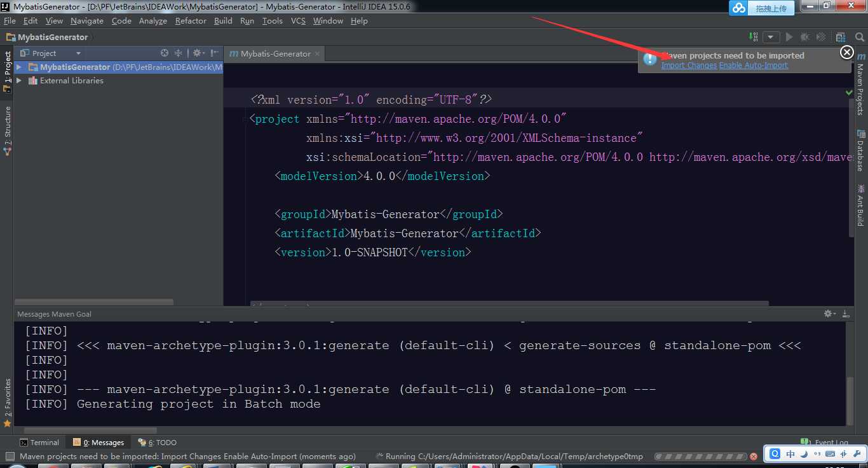Click the status bar Maven import message
The height and width of the screenshot is (468, 868).
coord(187,456)
